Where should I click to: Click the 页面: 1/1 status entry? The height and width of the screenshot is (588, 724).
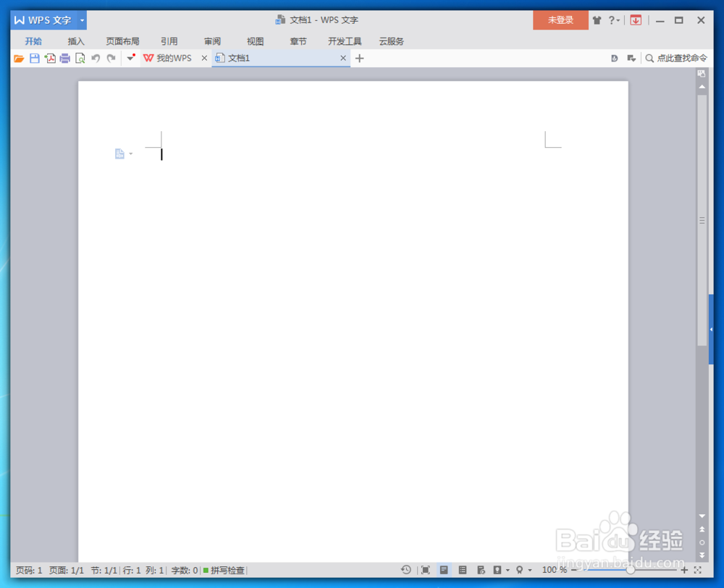click(67, 571)
